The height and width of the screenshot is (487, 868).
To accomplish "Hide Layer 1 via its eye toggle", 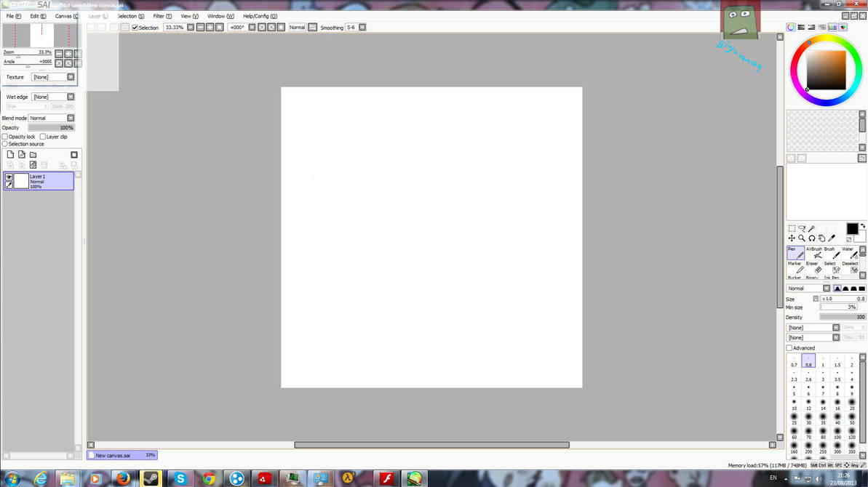I will click(x=9, y=177).
